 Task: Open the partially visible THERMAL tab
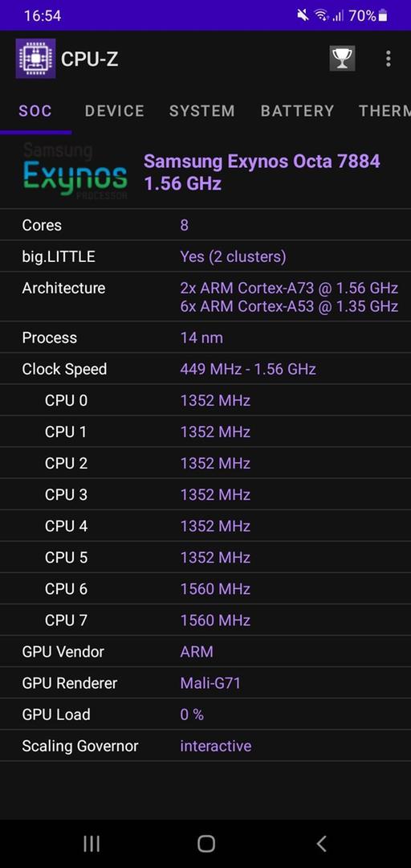(385, 111)
